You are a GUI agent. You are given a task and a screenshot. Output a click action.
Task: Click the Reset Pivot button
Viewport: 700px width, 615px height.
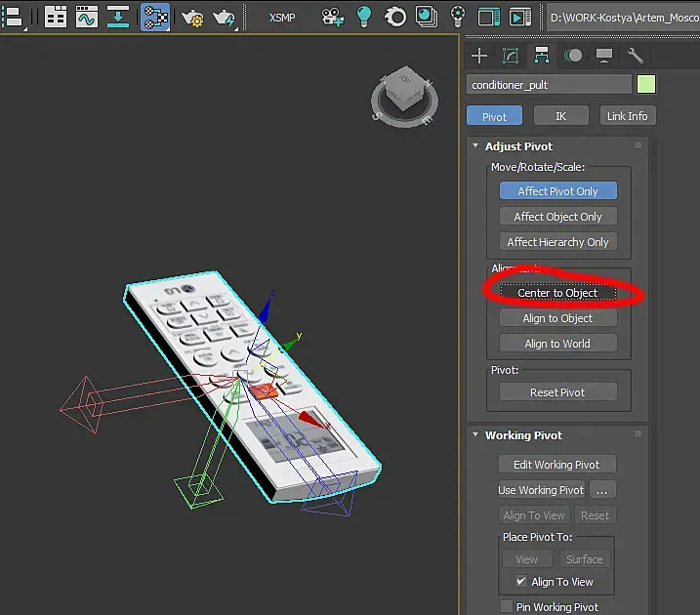(x=558, y=392)
